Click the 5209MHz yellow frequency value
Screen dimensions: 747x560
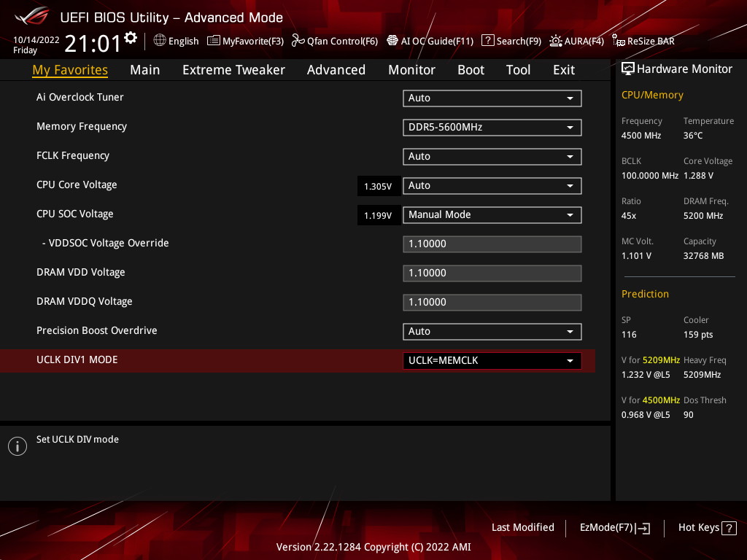661,360
